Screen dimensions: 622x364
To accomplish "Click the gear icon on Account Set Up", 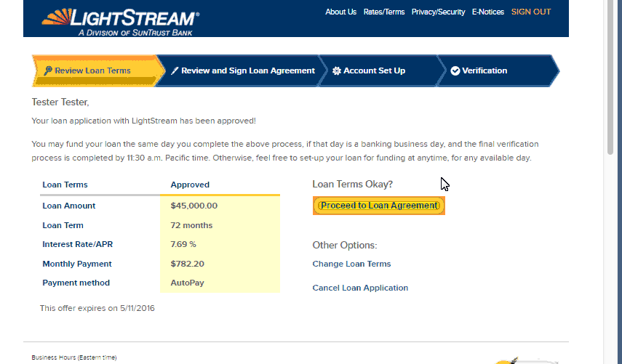I will [x=337, y=71].
